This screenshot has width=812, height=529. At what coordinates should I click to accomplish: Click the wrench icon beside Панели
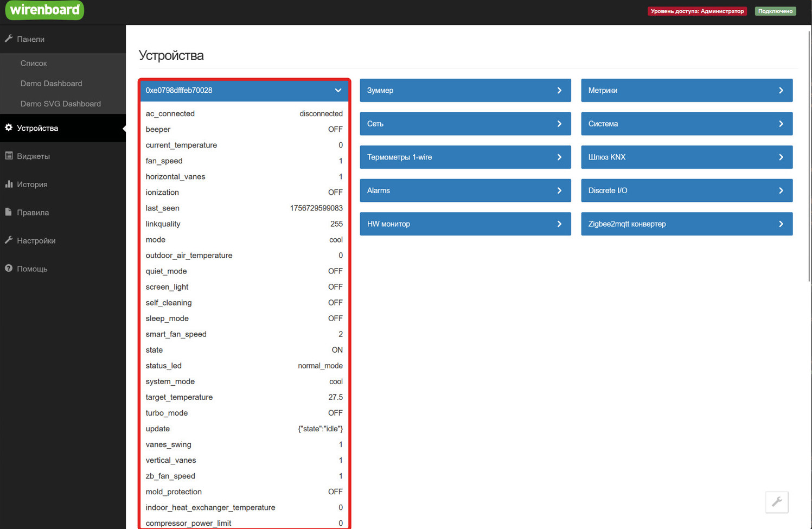coord(9,39)
